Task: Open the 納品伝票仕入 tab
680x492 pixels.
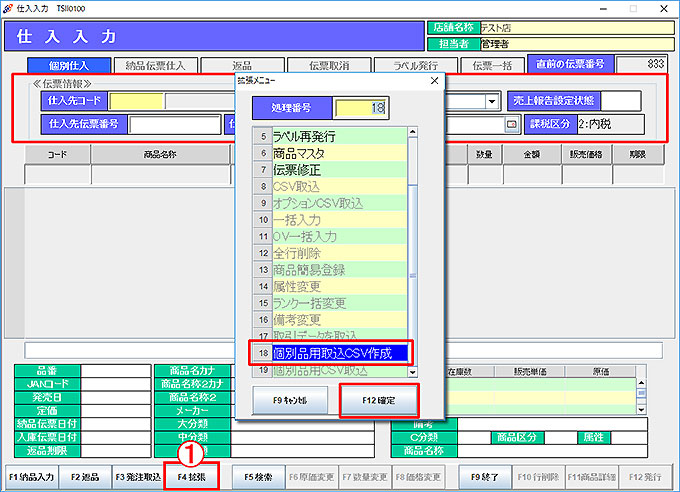Action: pyautogui.click(x=155, y=66)
